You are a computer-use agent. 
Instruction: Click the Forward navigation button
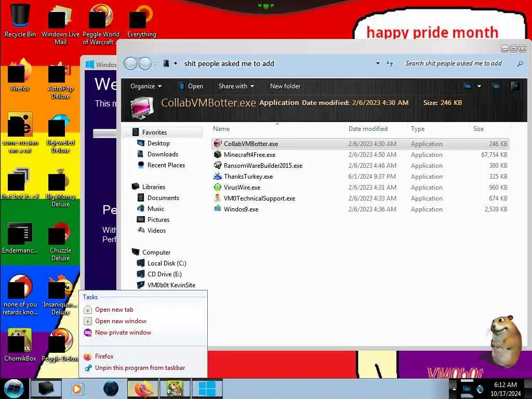pos(145,63)
